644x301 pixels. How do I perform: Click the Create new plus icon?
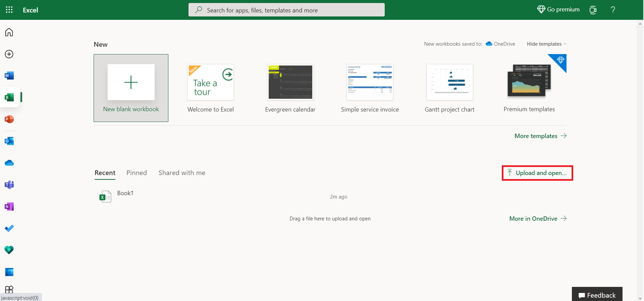click(x=9, y=54)
